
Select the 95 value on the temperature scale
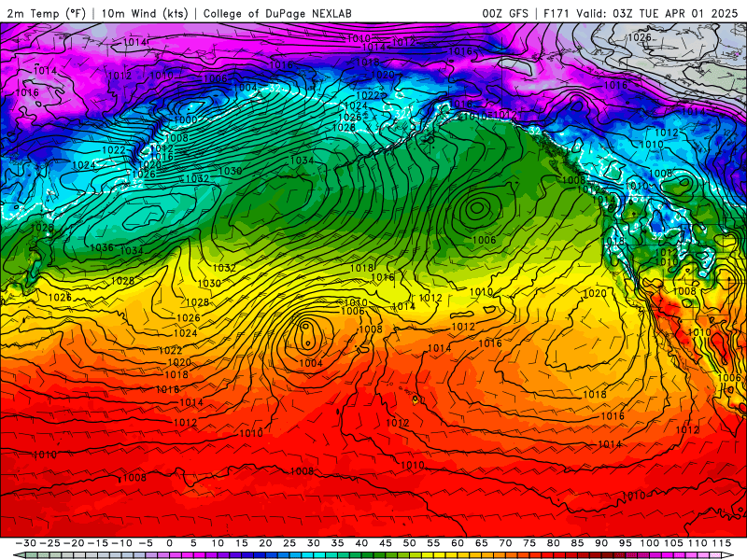[x=625, y=543]
